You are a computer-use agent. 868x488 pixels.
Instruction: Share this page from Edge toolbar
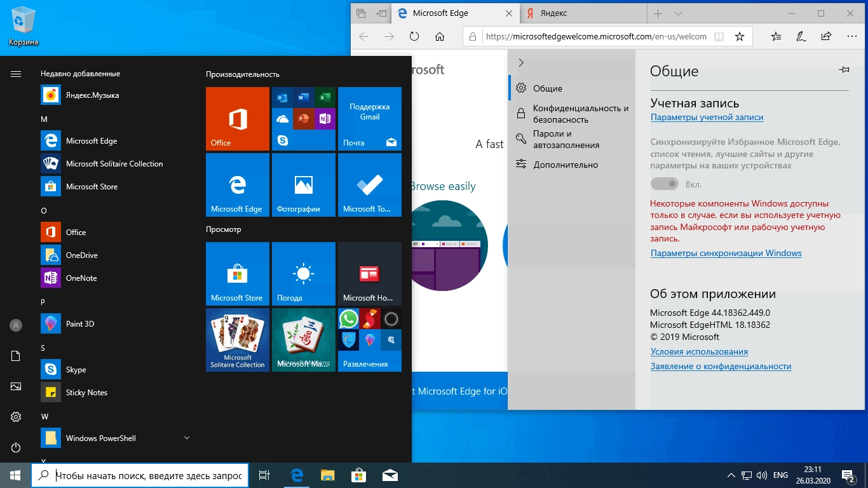pos(826,37)
